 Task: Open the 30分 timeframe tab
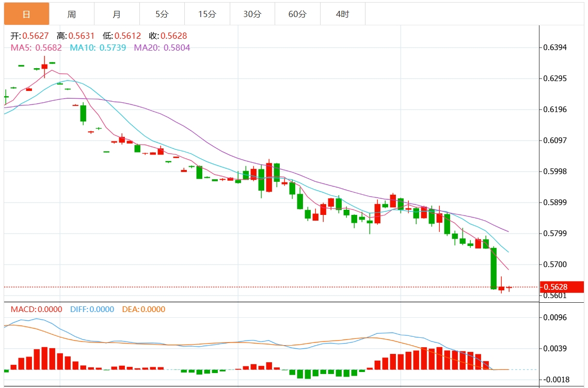(x=252, y=14)
